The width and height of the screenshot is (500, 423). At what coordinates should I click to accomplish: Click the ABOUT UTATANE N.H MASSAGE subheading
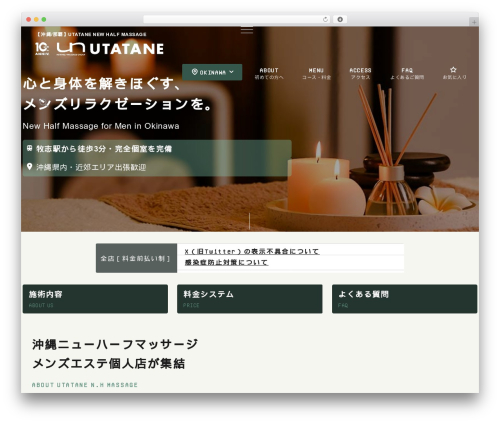coord(85,385)
